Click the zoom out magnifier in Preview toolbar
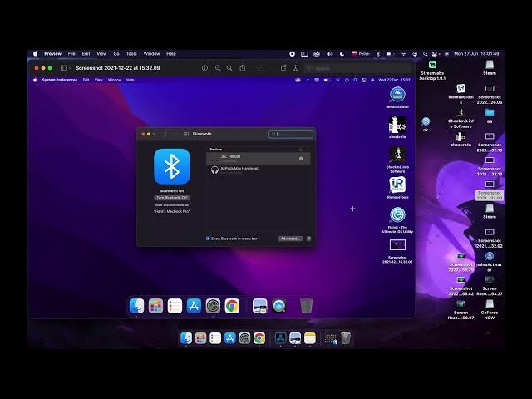This screenshot has width=532, height=399. [218, 68]
